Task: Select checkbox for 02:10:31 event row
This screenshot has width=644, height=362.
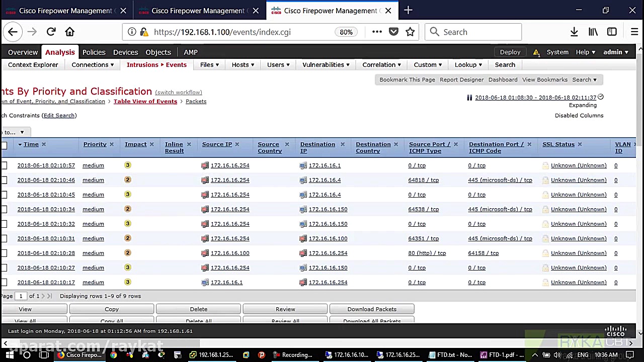Action: point(4,238)
